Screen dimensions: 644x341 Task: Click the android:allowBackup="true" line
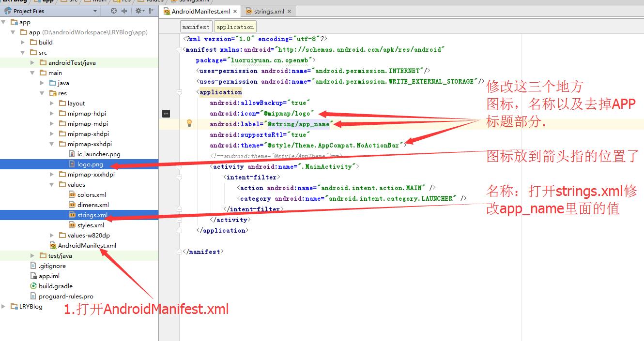(259, 103)
